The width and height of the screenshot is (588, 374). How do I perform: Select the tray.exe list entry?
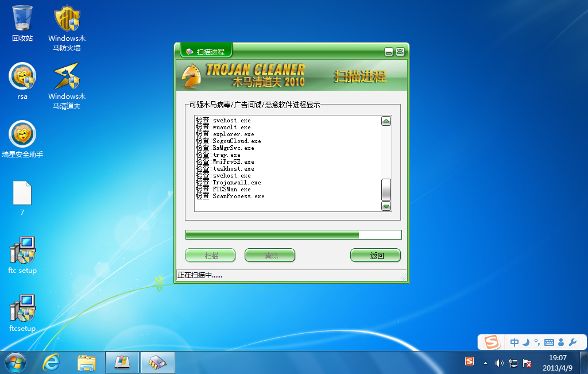(x=218, y=155)
